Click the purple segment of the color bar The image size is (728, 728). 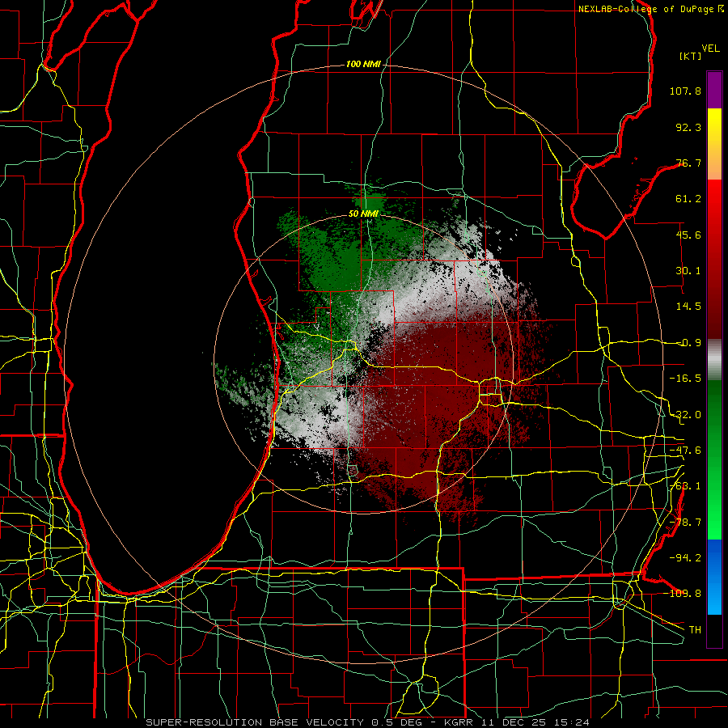[714, 90]
